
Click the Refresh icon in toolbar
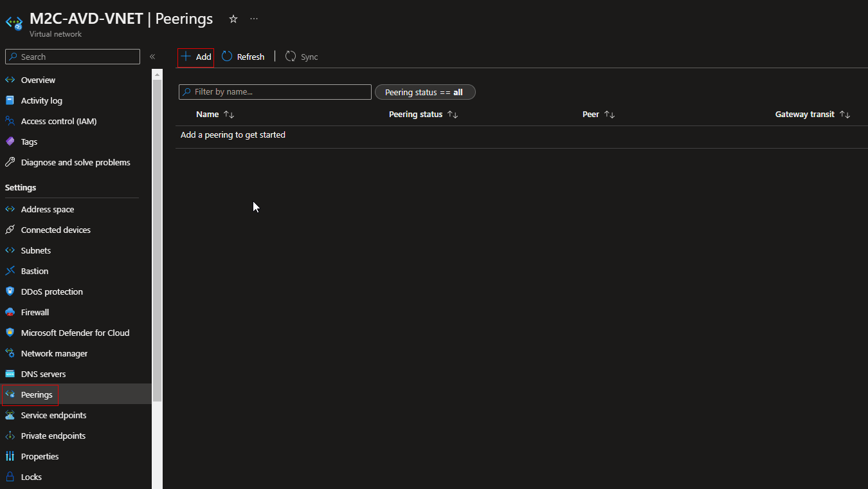pos(227,57)
